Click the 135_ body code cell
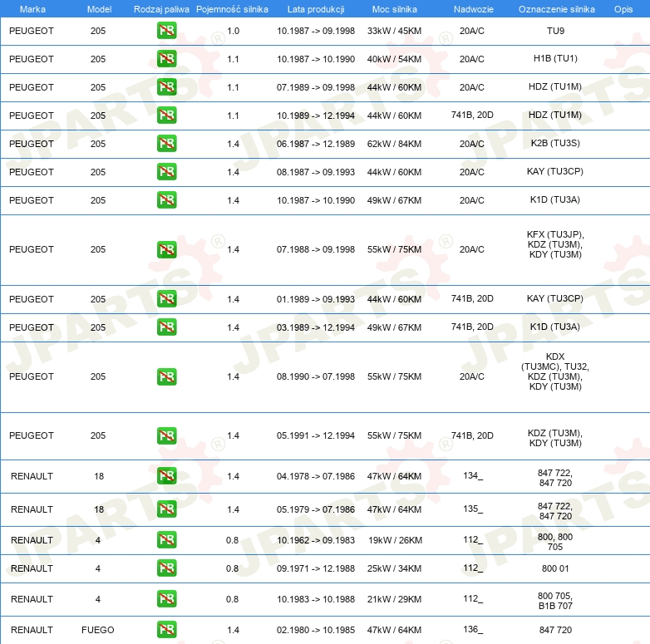The image size is (650, 644). [x=473, y=509]
